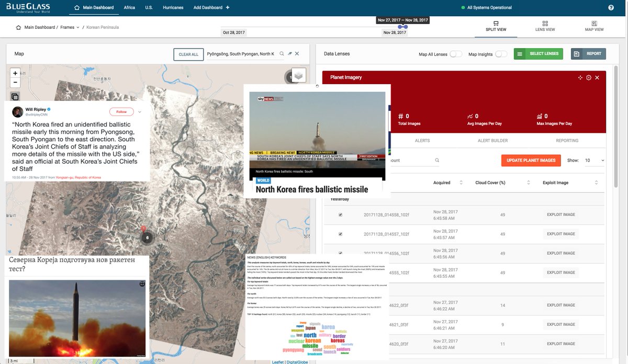Clear the map search with X icon
This screenshot has height=364, width=628.
[x=297, y=54]
